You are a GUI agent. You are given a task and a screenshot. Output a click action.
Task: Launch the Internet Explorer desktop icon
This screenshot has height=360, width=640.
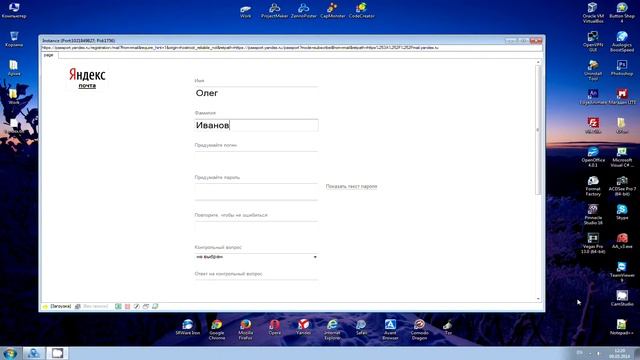(332, 329)
